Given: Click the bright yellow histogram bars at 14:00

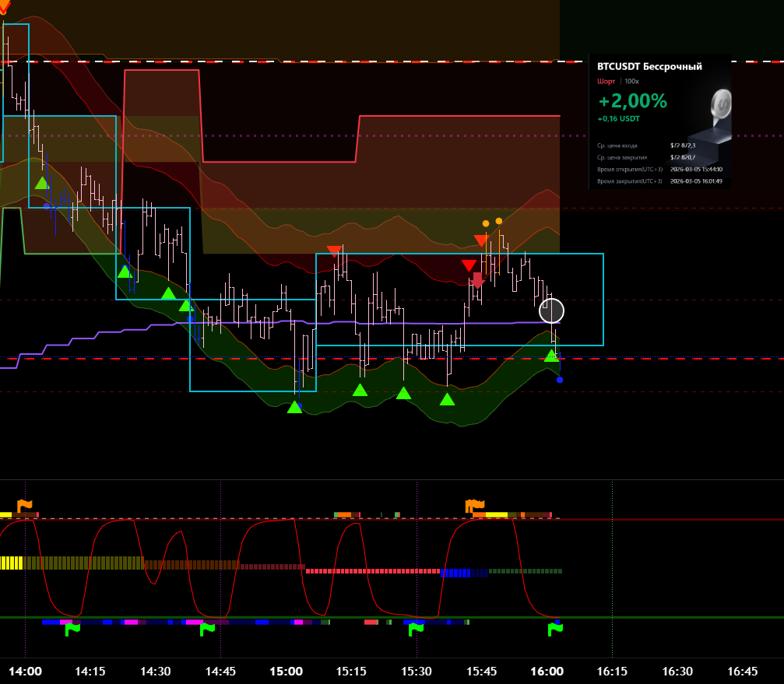Looking at the screenshot, I should 12,563.
